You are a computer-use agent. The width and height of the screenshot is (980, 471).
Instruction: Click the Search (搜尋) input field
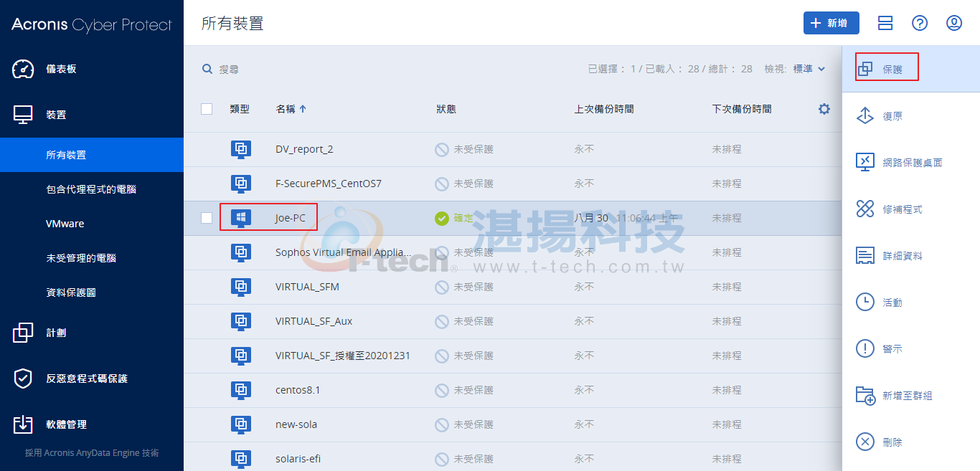[x=359, y=69]
